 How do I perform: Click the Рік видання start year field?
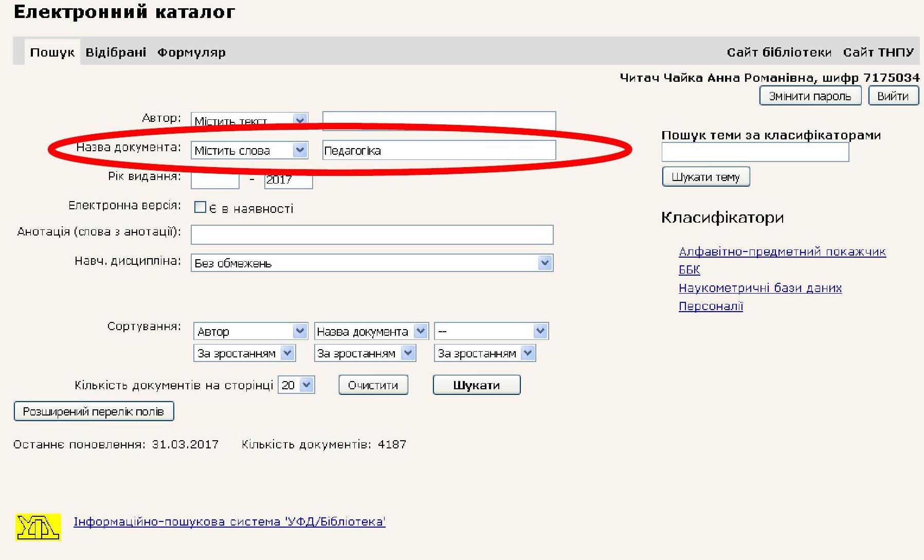pos(215,179)
